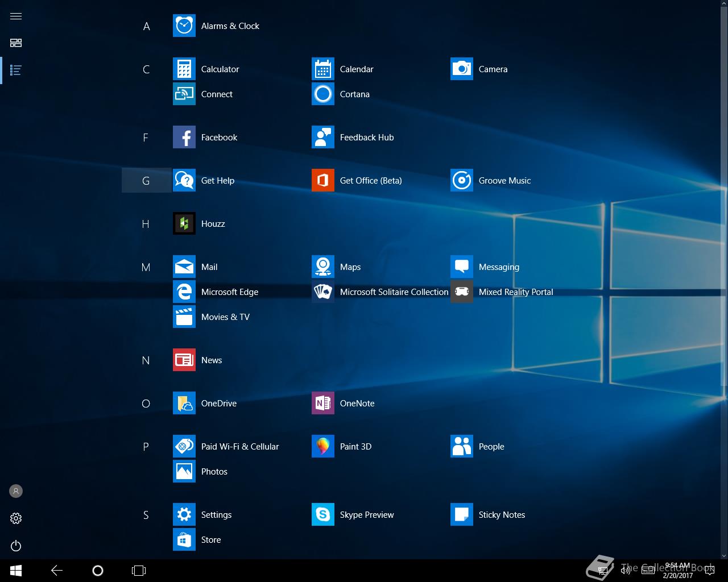Screen dimensions: 728x582
Task: Open the Alarms & Clock app icon
Action: [184, 26]
